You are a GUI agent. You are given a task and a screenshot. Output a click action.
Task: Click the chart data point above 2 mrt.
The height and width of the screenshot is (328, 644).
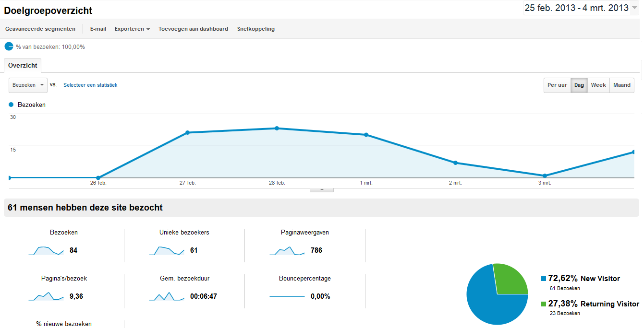455,163
